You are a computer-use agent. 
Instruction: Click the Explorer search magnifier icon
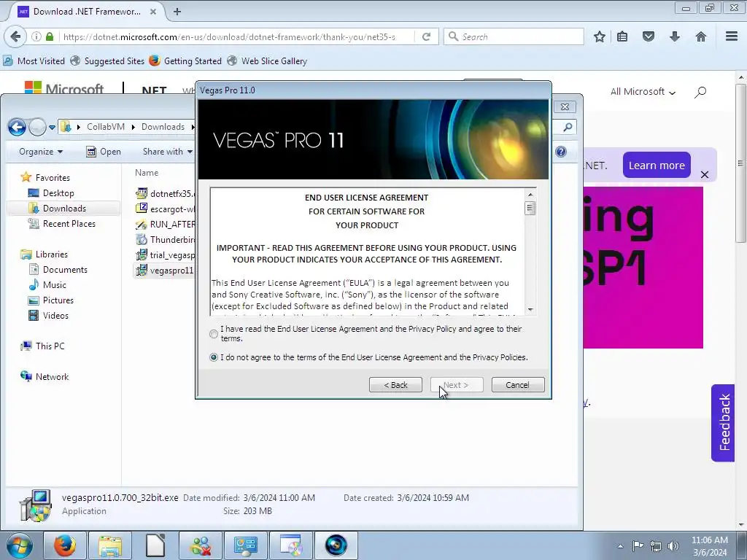pyautogui.click(x=568, y=127)
